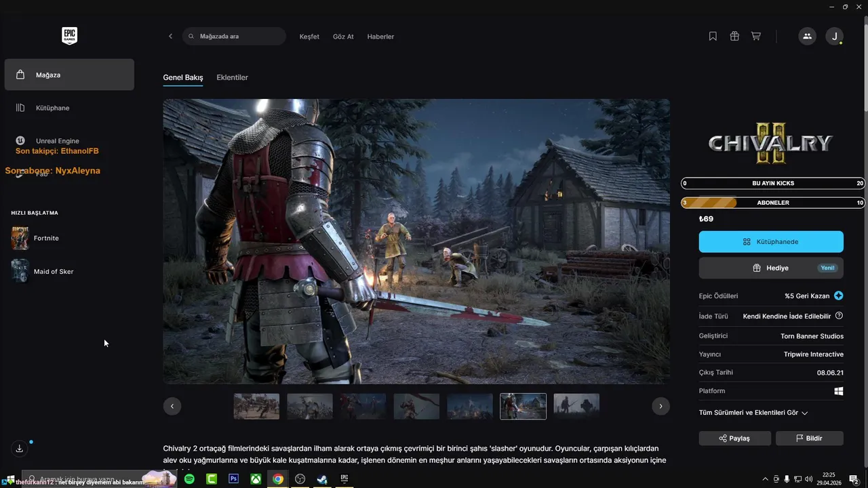868x488 pixels.
Task: Click the Windows platform icon
Action: (x=839, y=391)
